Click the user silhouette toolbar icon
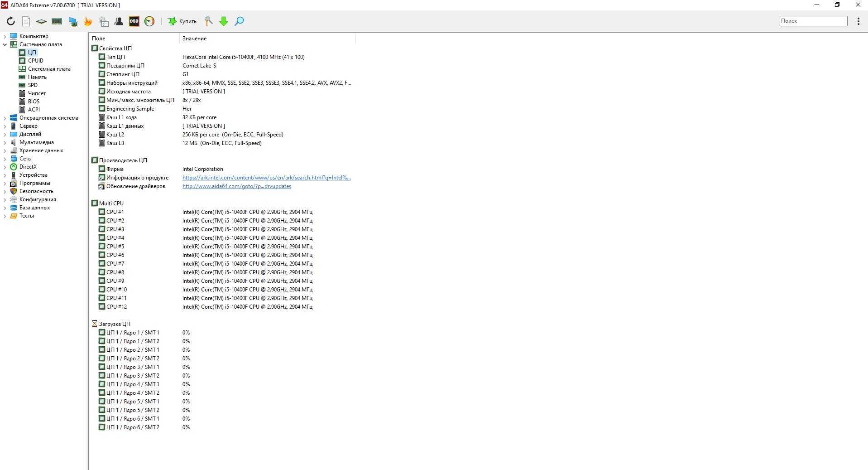The width and height of the screenshot is (868, 470). click(119, 21)
